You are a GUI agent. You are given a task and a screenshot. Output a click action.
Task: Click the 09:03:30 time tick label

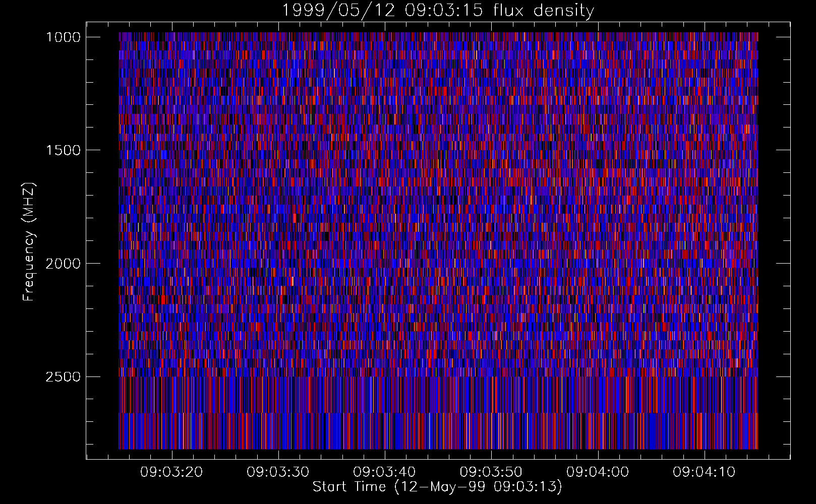278,472
